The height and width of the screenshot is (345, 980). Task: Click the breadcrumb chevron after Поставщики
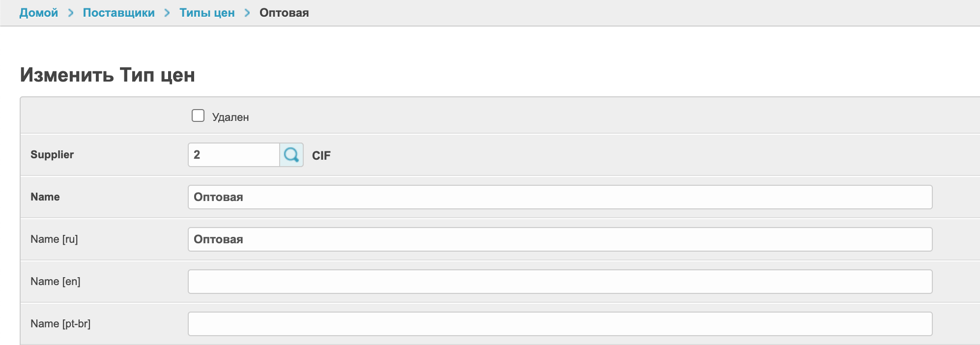tap(167, 13)
